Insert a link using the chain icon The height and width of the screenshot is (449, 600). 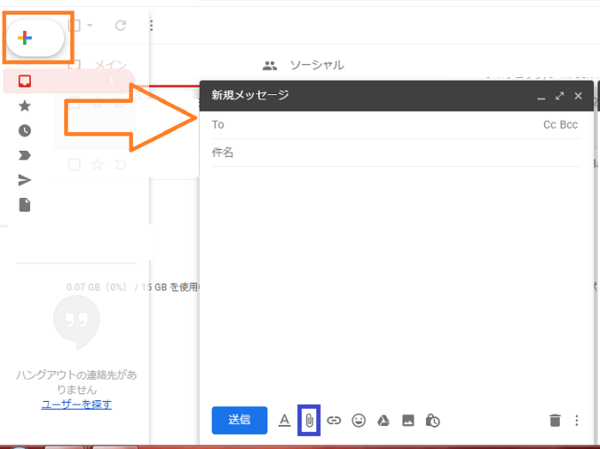point(334,420)
